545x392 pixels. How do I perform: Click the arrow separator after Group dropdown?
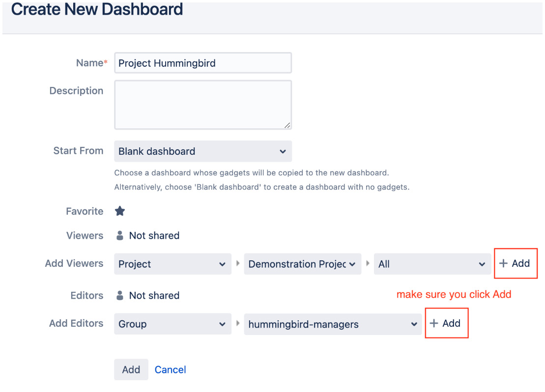(x=238, y=323)
